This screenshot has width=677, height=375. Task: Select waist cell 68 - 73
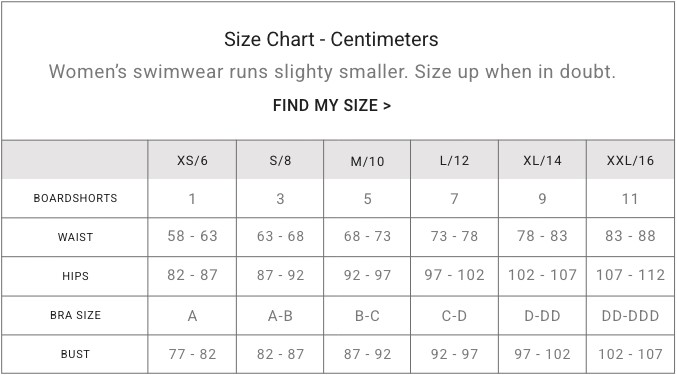pos(367,236)
